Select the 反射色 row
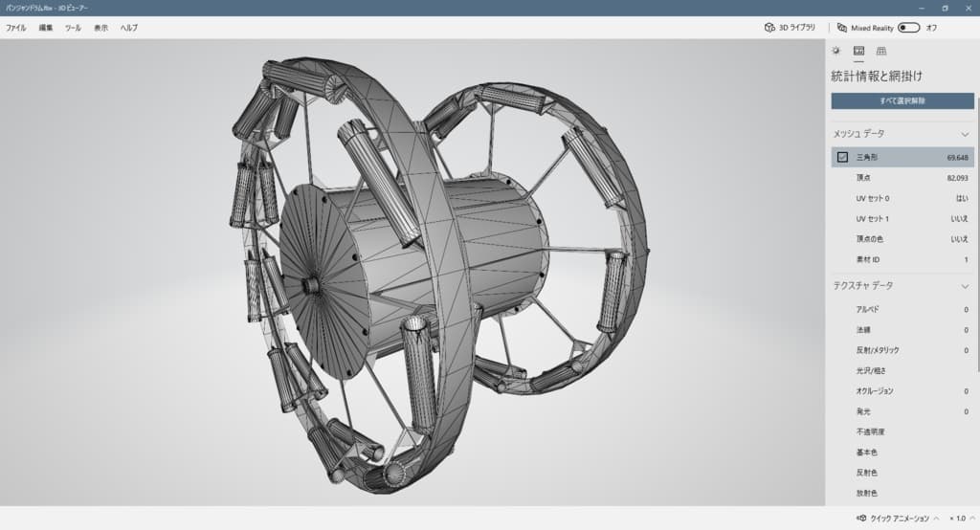The width and height of the screenshot is (980, 530). click(902, 473)
